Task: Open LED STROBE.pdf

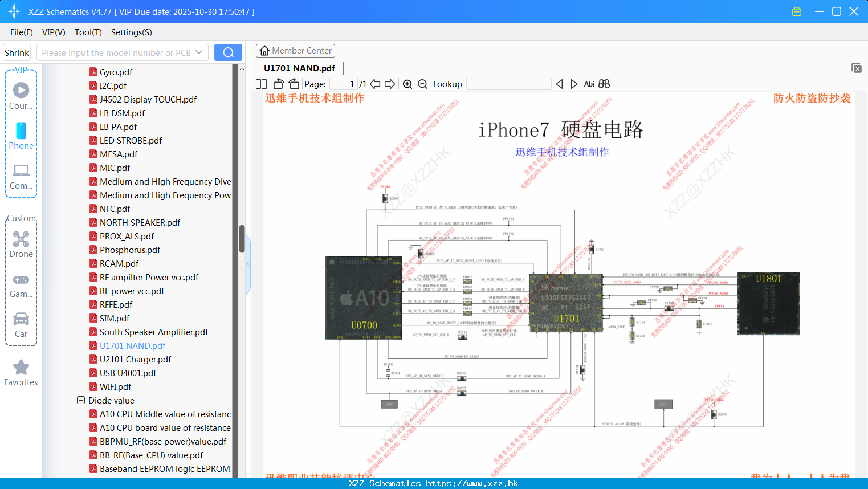Action: [131, 140]
